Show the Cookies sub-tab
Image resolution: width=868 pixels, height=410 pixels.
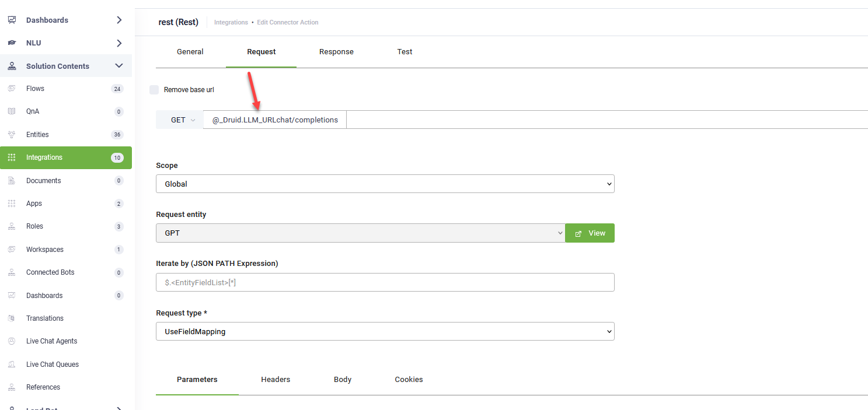point(409,380)
